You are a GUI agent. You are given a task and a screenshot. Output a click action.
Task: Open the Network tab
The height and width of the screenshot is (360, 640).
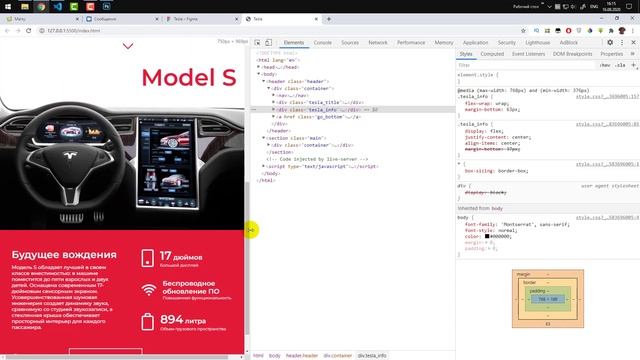point(378,42)
